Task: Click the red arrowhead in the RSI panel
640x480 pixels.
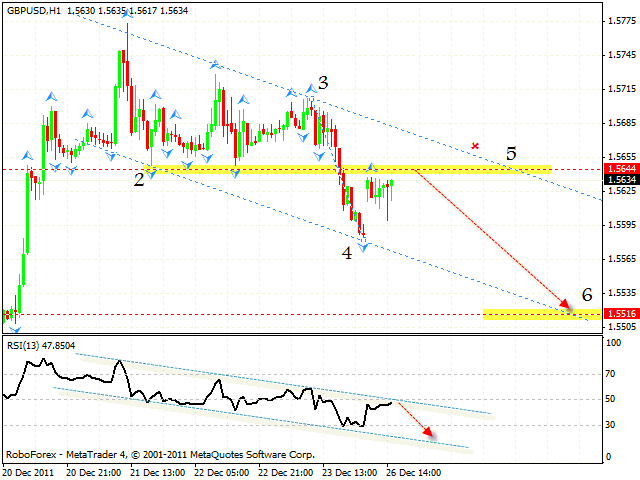Action: (x=430, y=434)
